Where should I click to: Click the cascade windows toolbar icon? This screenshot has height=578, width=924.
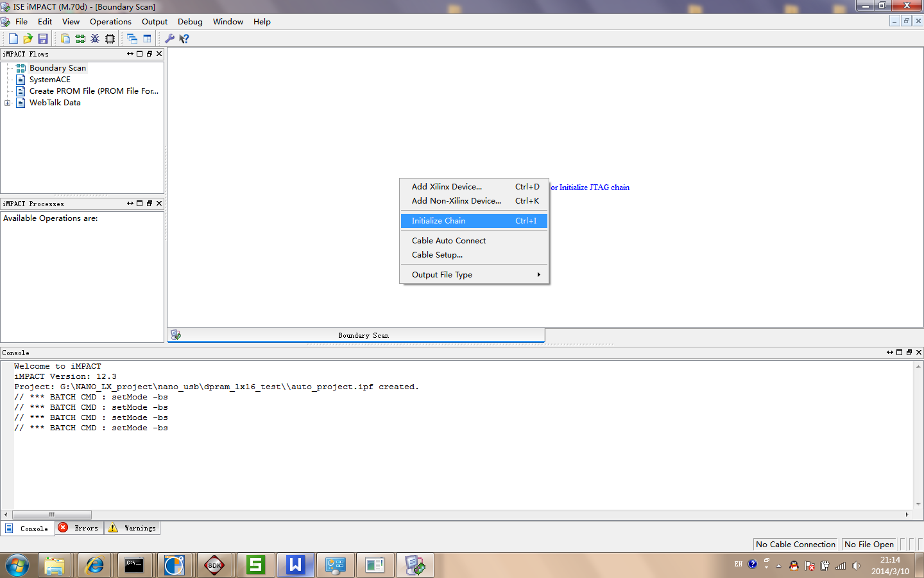(132, 39)
